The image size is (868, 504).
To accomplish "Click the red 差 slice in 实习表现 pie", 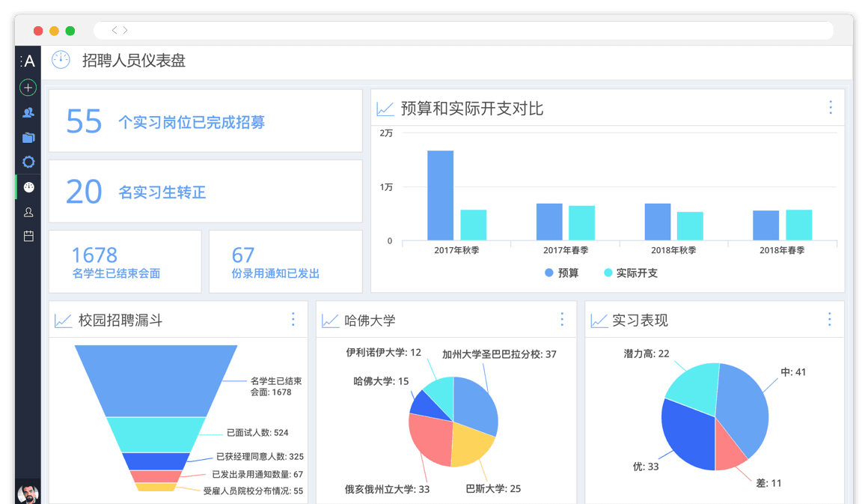I will click(x=729, y=452).
